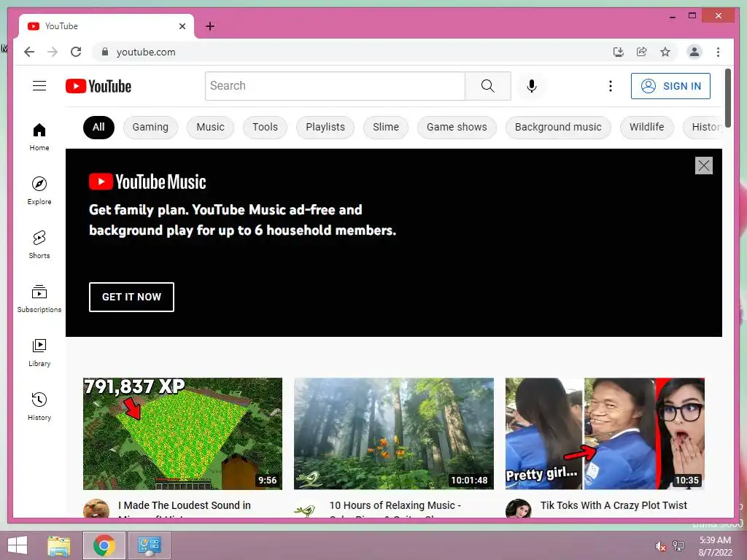The height and width of the screenshot is (560, 747).
Task: Open the Tik Toks With A Crazy Plot Twist title
Action: (614, 505)
